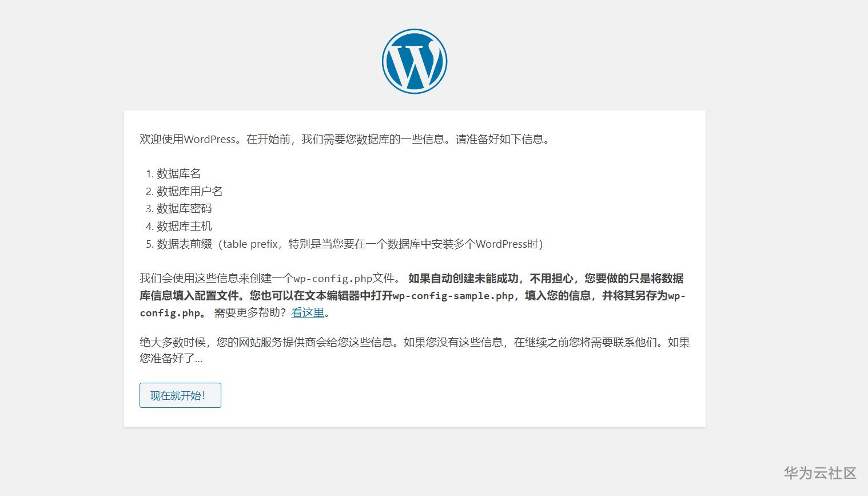Image resolution: width=868 pixels, height=496 pixels.
Task: Click the 欢迎使用WordPress welcome sentence
Action: [345, 139]
